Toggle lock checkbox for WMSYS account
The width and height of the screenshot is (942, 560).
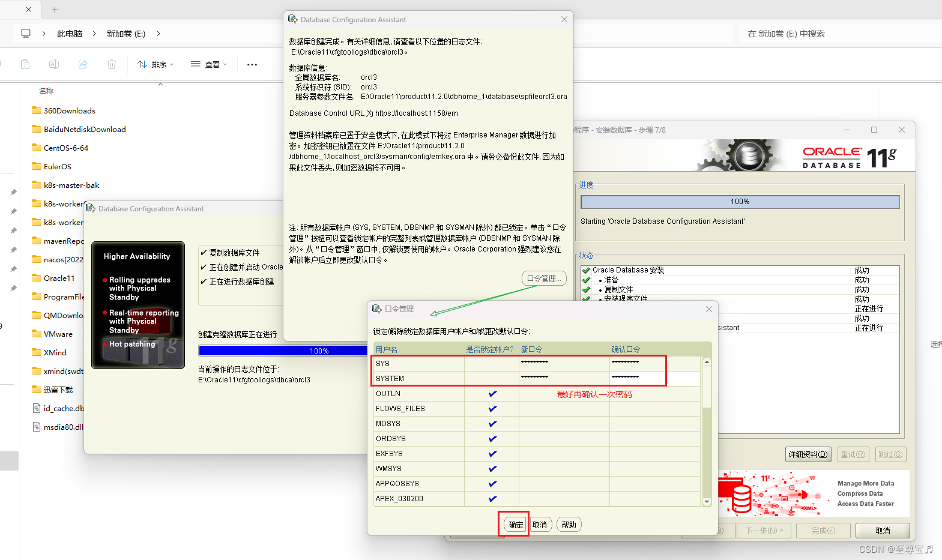492,469
